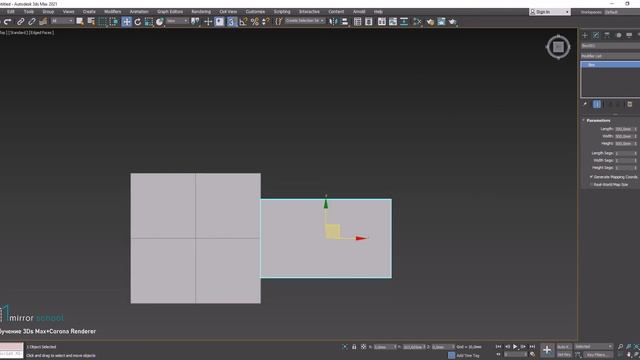Click the Align tool icon
Image resolution: width=640 pixels, height=360 pixels.
click(345, 22)
